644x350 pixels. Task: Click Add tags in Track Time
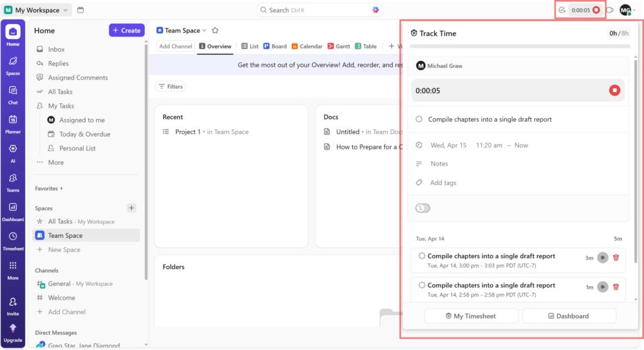443,183
